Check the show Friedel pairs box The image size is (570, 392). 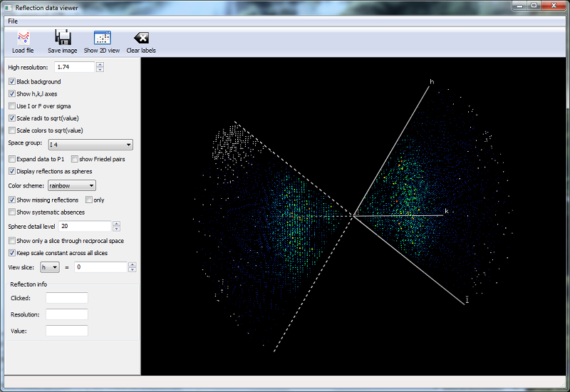pyautogui.click(x=75, y=159)
